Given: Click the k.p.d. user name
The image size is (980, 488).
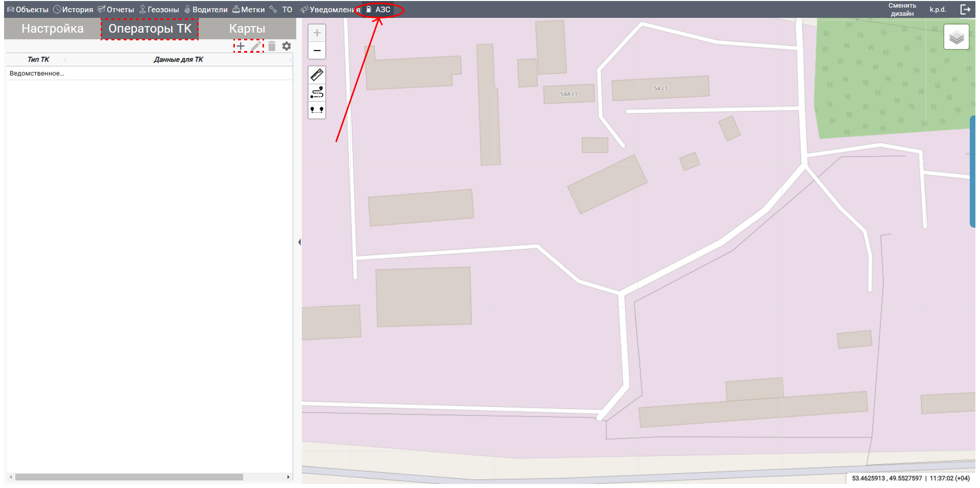Looking at the screenshot, I should pyautogui.click(x=938, y=10).
